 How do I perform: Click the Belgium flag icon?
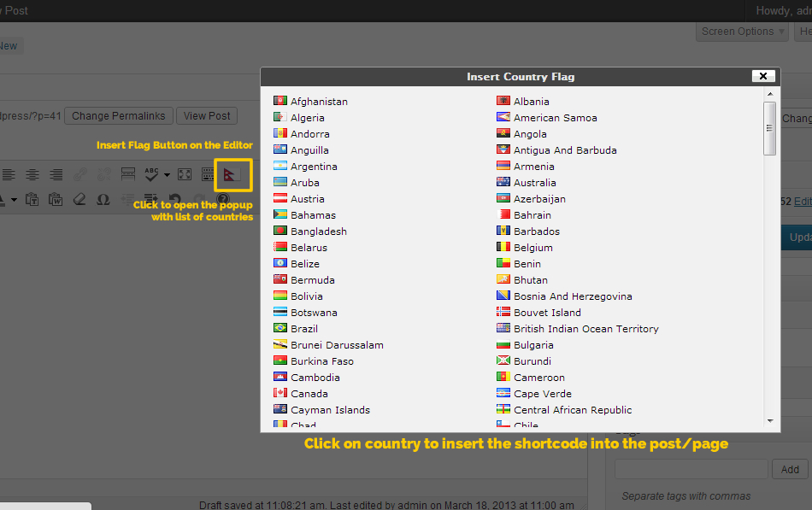coord(503,246)
